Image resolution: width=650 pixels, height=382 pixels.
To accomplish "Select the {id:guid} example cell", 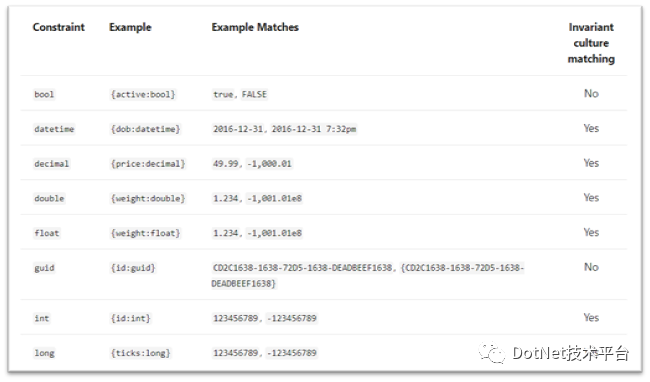I will [x=133, y=268].
